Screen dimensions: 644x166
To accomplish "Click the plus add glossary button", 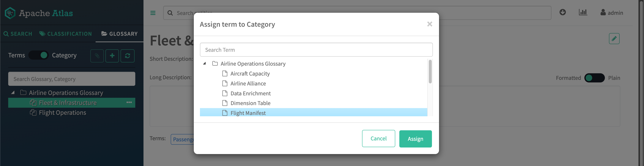I will point(112,56).
